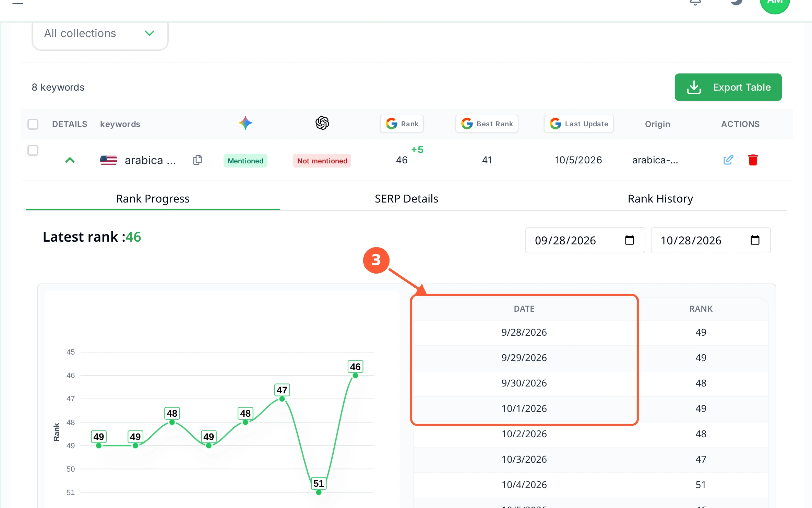This screenshot has height=508, width=812.
Task: Copy the arabica keyword with copy icon
Action: 198,160
